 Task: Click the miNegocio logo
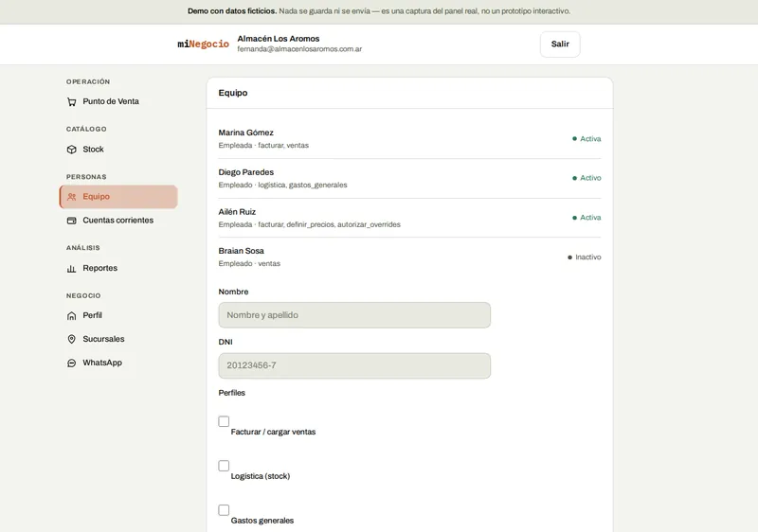(203, 44)
